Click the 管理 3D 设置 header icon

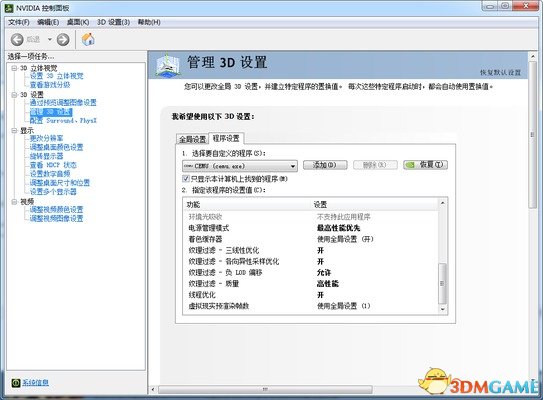(168, 65)
